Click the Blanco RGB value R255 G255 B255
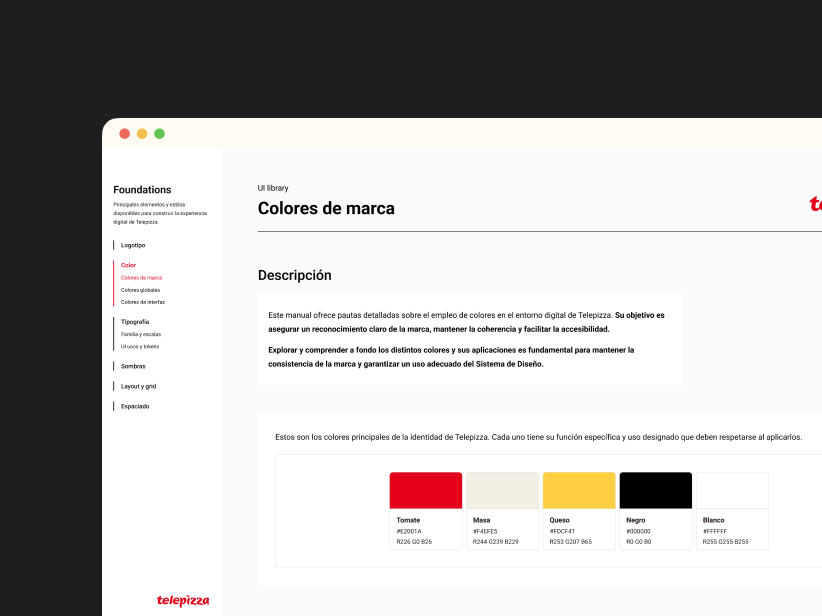Screen dimensions: 822x616 726,542
